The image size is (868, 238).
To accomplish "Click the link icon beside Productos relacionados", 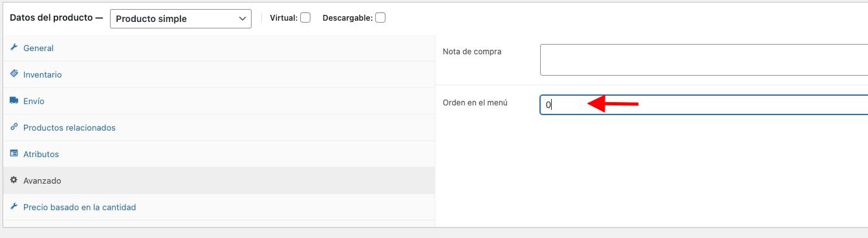I will click(x=14, y=127).
